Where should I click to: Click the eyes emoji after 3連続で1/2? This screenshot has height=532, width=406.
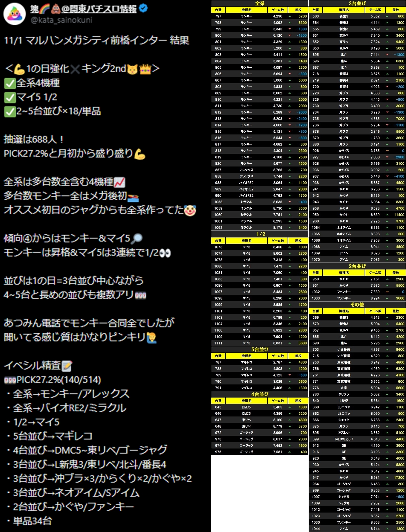165,253
